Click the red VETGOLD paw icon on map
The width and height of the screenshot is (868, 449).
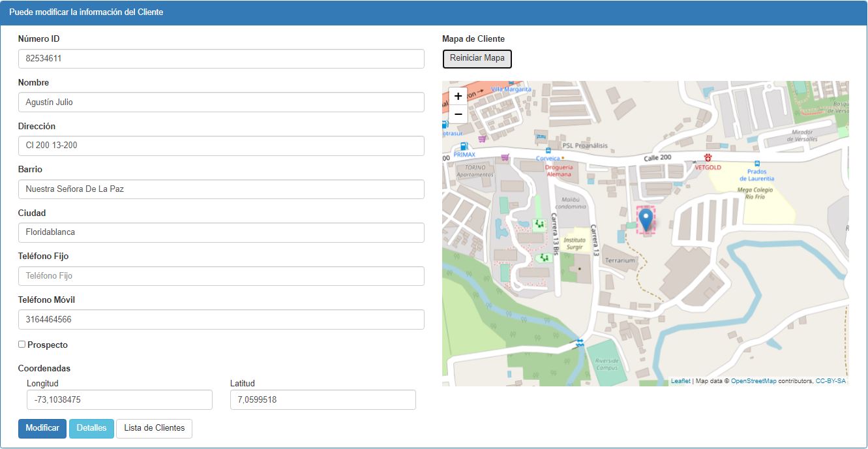coord(708,158)
